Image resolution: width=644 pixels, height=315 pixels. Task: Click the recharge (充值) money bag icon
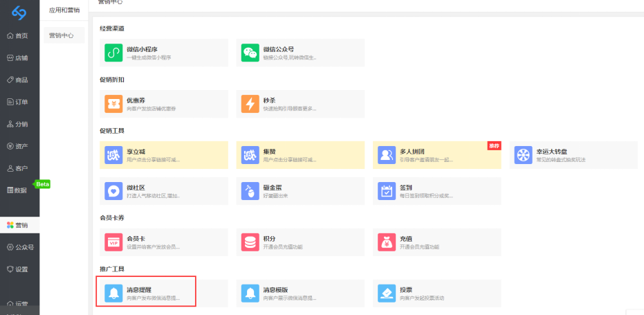click(387, 242)
